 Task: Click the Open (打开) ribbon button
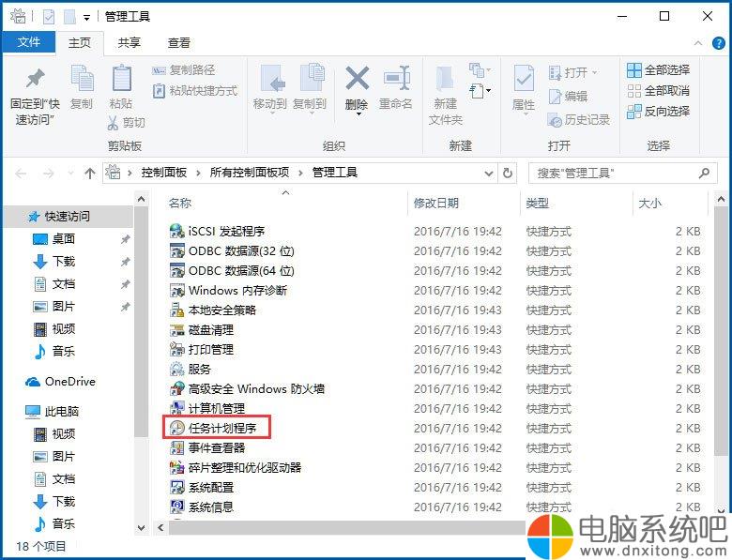click(x=572, y=73)
